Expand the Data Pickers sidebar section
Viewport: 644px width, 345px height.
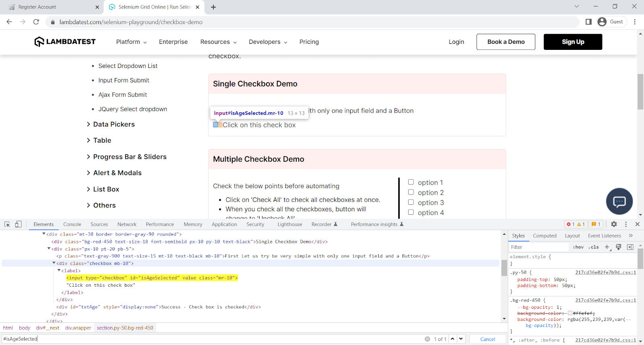[114, 124]
